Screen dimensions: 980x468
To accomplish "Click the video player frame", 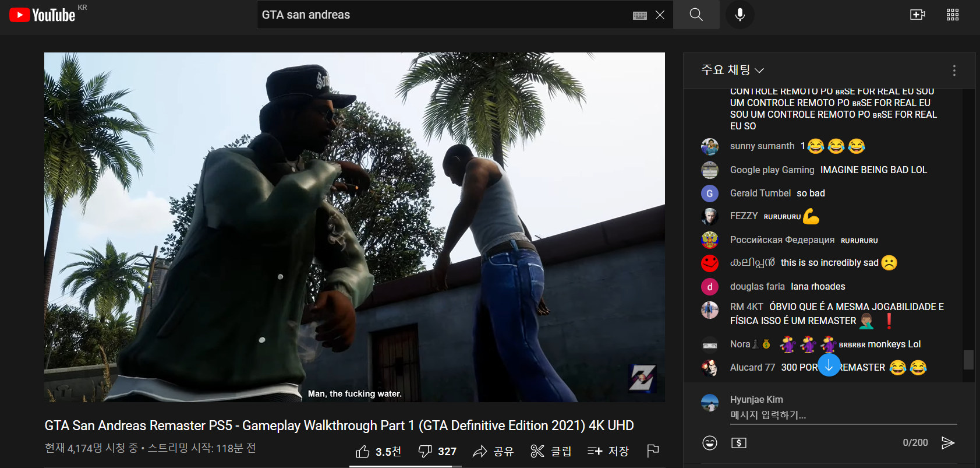I will pos(355,227).
